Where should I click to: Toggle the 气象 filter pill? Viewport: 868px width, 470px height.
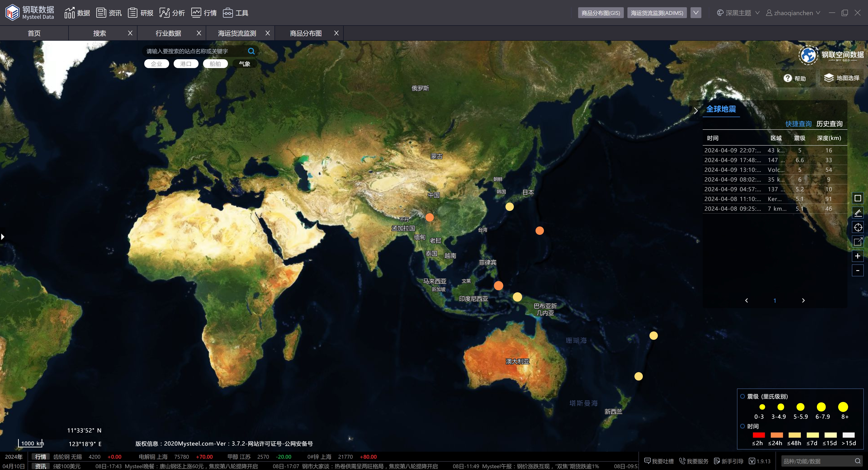245,64
